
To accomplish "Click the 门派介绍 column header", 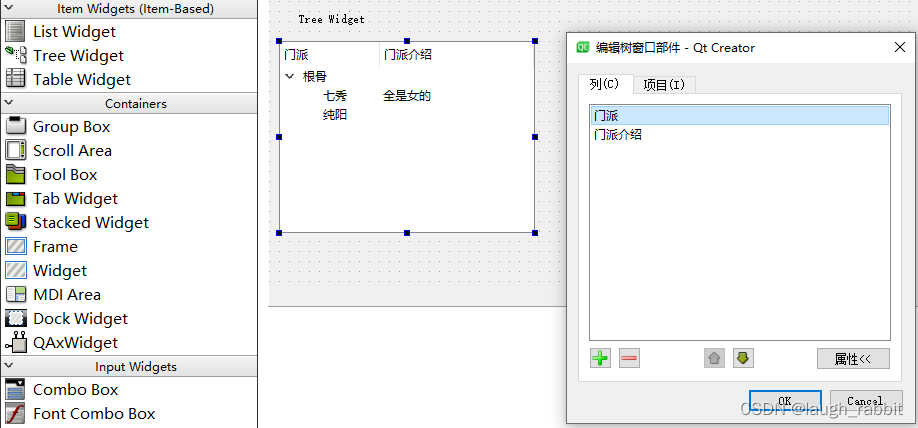I will coord(456,55).
